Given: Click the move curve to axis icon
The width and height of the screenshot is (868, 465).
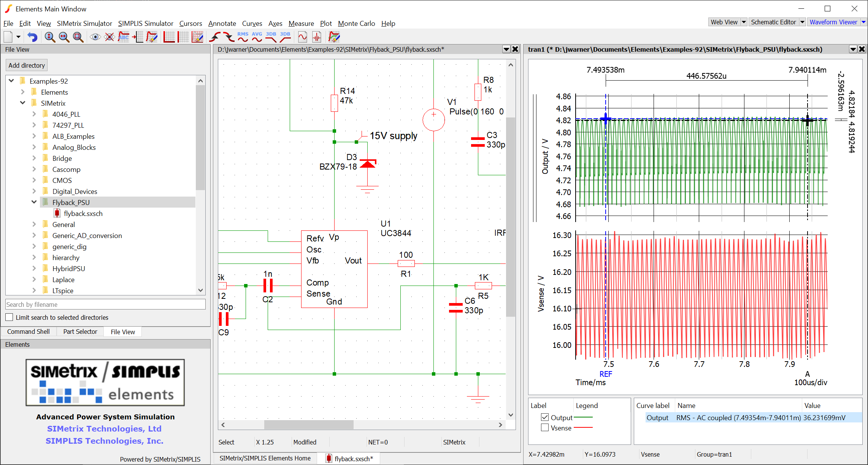Looking at the screenshot, I should 138,37.
